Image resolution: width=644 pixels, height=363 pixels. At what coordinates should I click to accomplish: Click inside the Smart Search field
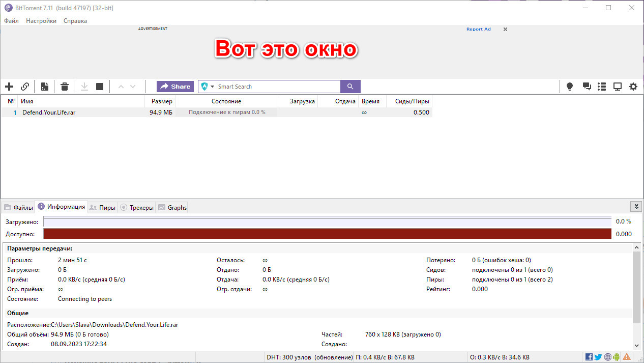277,87
